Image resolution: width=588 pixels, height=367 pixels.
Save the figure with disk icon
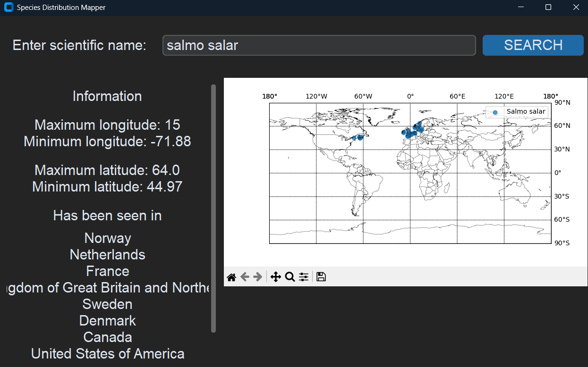tap(321, 277)
